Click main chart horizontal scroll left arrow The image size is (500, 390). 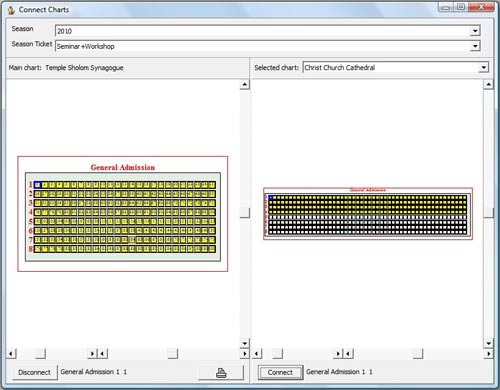click(11, 353)
